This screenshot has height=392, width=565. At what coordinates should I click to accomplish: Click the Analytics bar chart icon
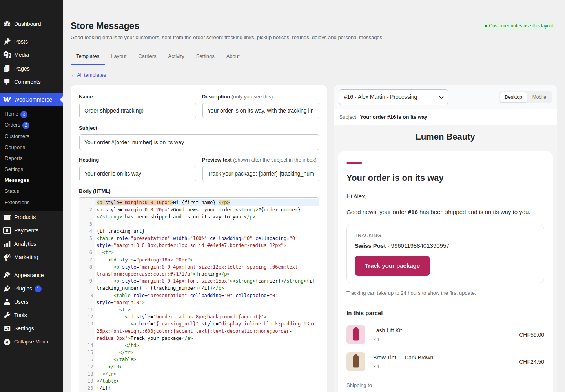[7, 244]
